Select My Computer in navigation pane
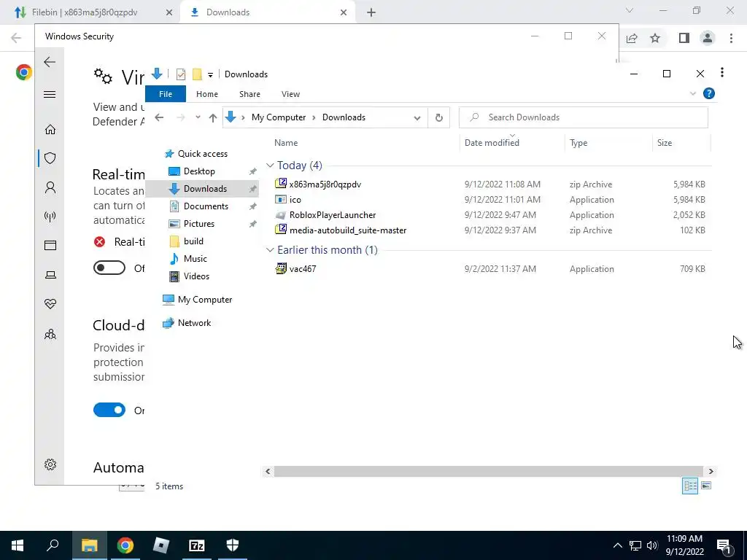Image resolution: width=747 pixels, height=560 pixels. click(x=205, y=300)
